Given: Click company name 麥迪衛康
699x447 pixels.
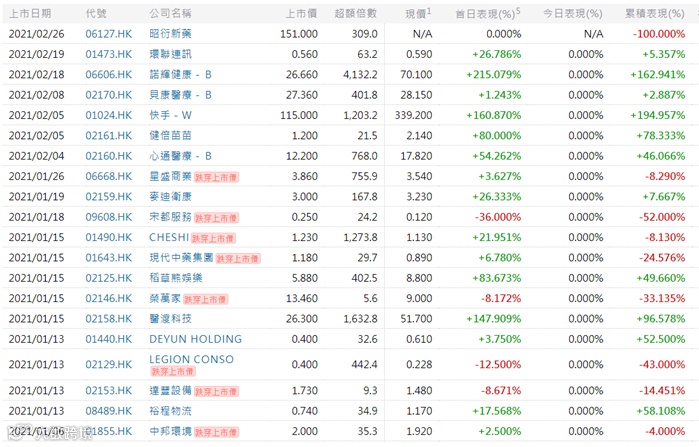Looking at the screenshot, I should 170,197.
